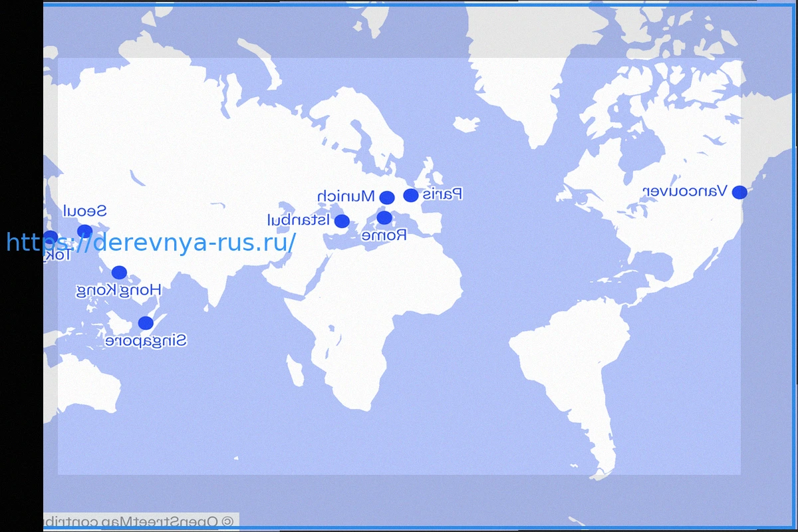Select the Munich text label

pyautogui.click(x=346, y=196)
